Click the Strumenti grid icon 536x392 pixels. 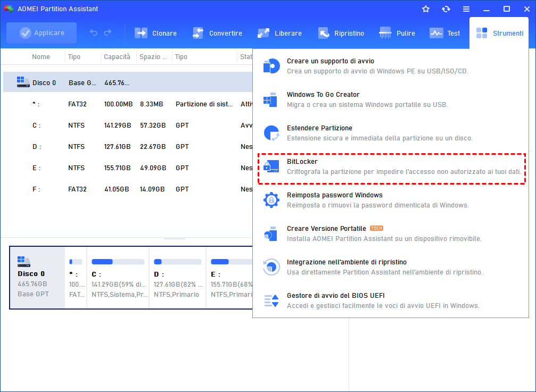[482, 33]
